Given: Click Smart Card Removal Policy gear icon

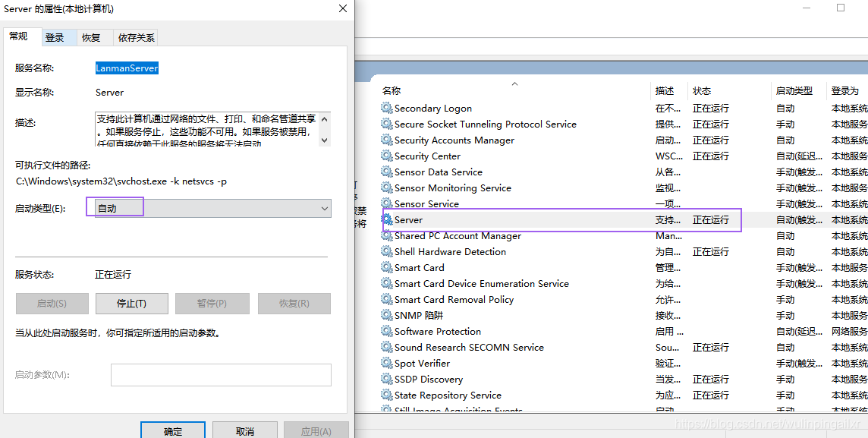Looking at the screenshot, I should [386, 300].
